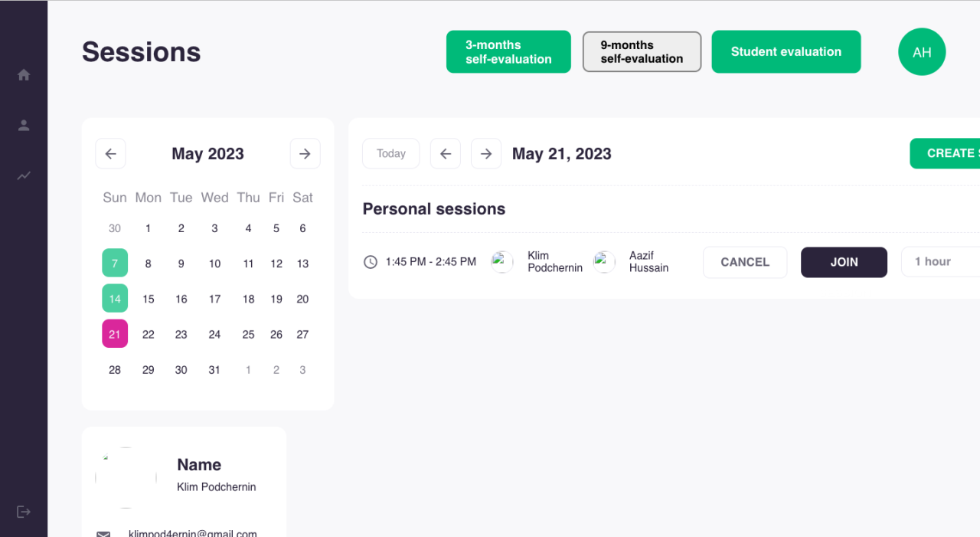Open the 1 hour duration dropdown

(940, 262)
